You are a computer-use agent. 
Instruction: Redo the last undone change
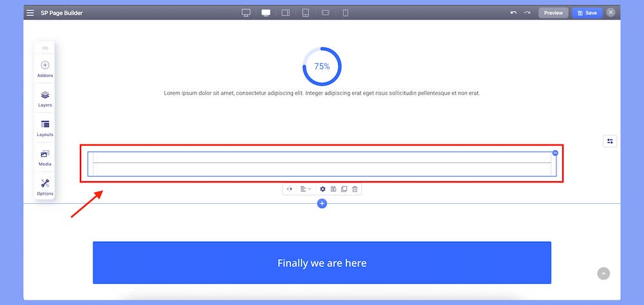pyautogui.click(x=527, y=13)
